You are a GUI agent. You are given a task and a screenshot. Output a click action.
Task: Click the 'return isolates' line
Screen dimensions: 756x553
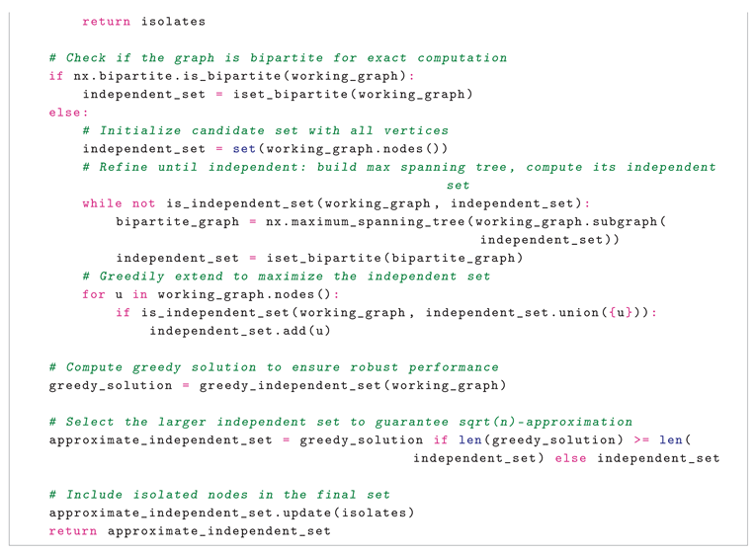click(143, 21)
